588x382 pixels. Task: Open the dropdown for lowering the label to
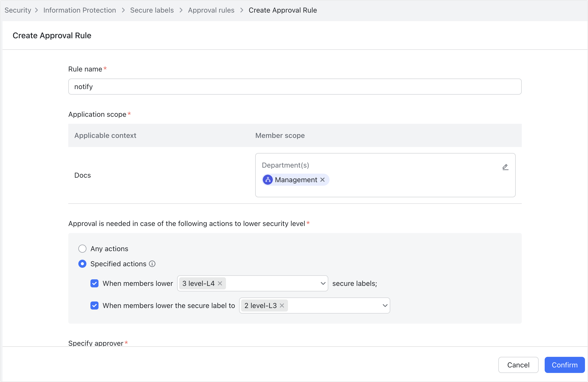click(x=385, y=305)
